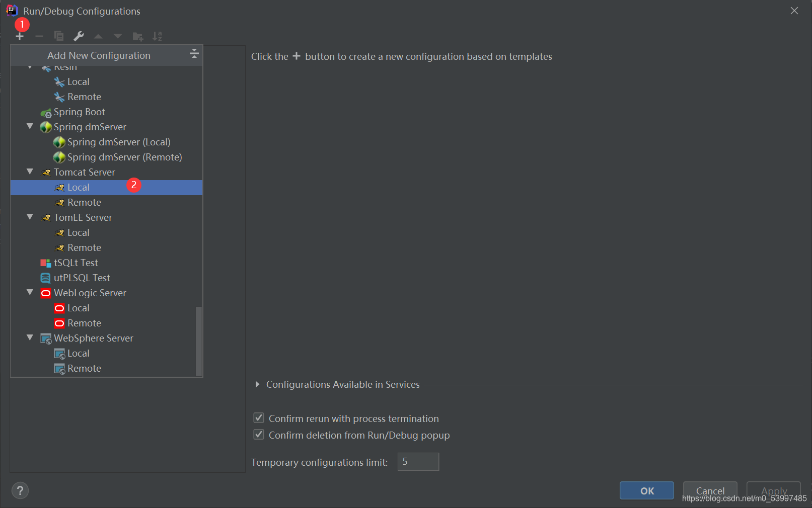Select Tomcat Server Local configuration
The width and height of the screenshot is (812, 508).
click(x=107, y=188)
